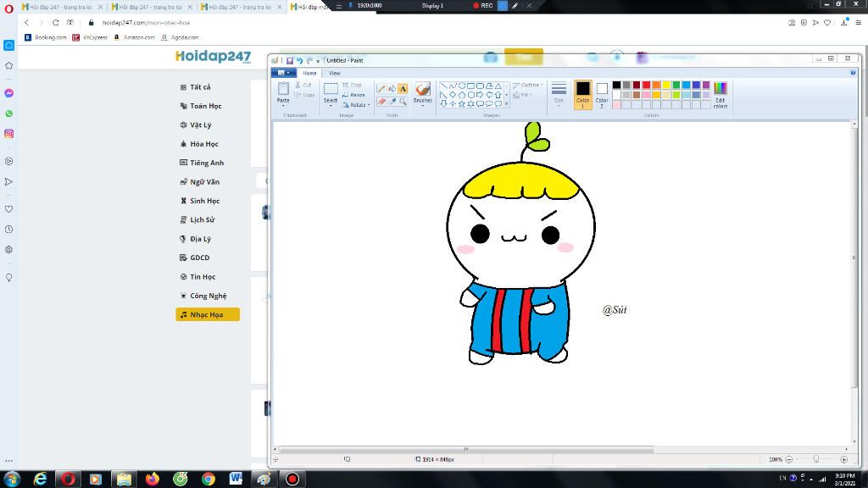The image size is (868, 488).
Task: Click Zoom in plus button on status bar
Action: 843,459
